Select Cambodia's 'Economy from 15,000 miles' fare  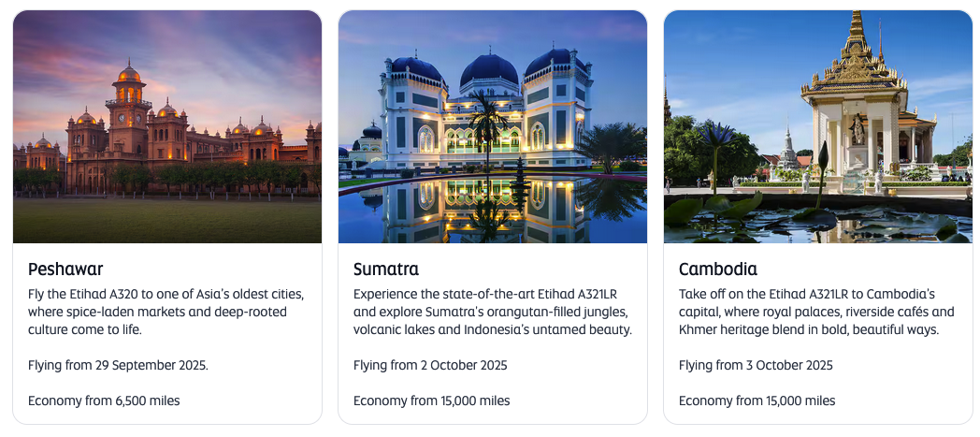pyautogui.click(x=757, y=401)
